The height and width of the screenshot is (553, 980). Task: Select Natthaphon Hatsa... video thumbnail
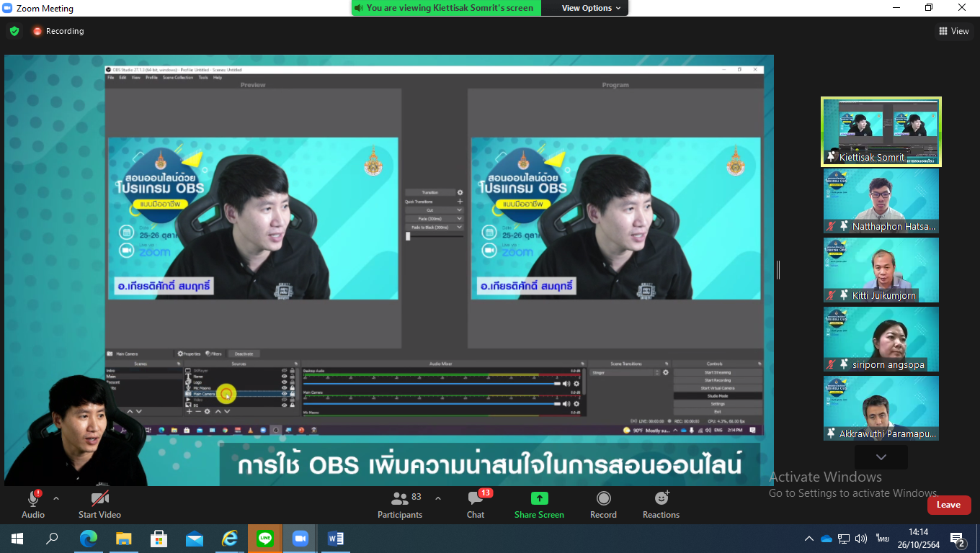[x=881, y=201]
